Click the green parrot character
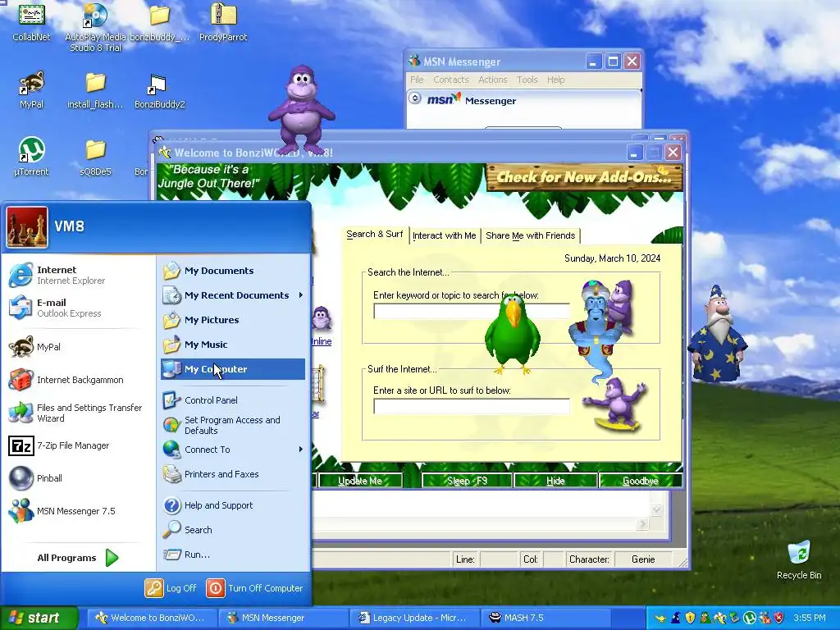The image size is (840, 630). (513, 333)
